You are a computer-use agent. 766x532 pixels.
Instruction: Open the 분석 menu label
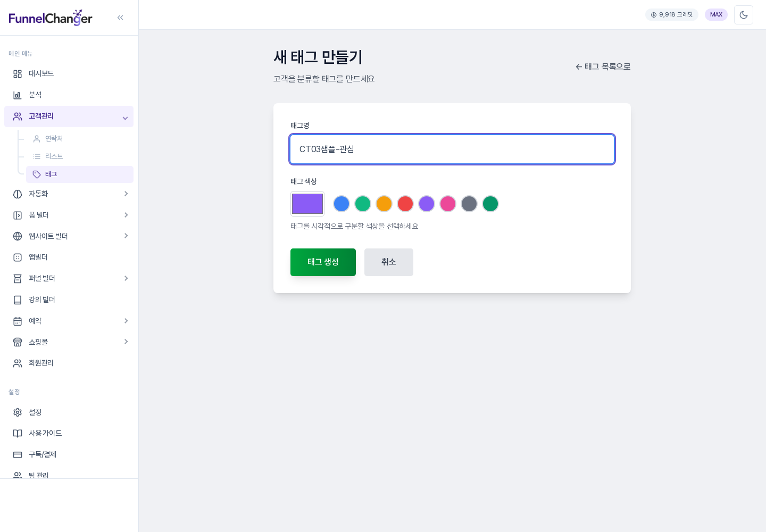[35, 95]
